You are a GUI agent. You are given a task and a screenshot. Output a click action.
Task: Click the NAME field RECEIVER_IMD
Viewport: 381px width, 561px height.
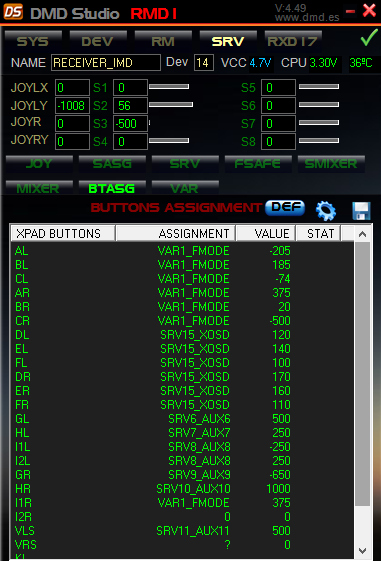[x=106, y=63]
